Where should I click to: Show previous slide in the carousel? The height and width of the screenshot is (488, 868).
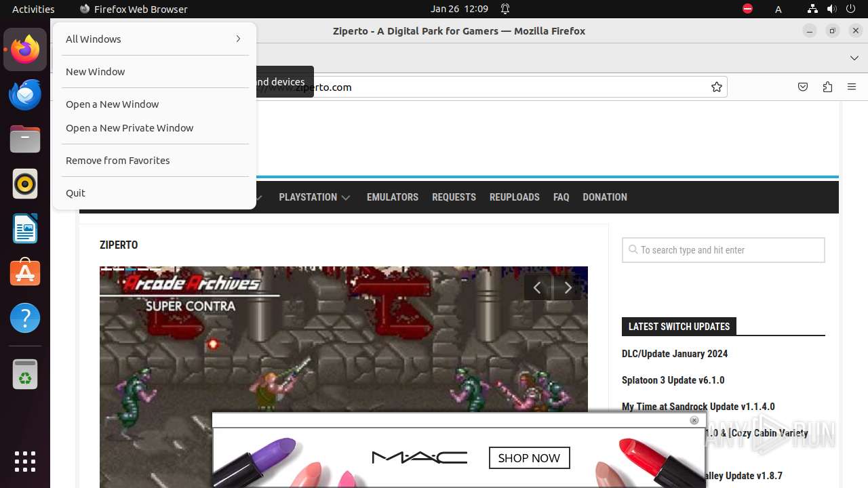(537, 288)
